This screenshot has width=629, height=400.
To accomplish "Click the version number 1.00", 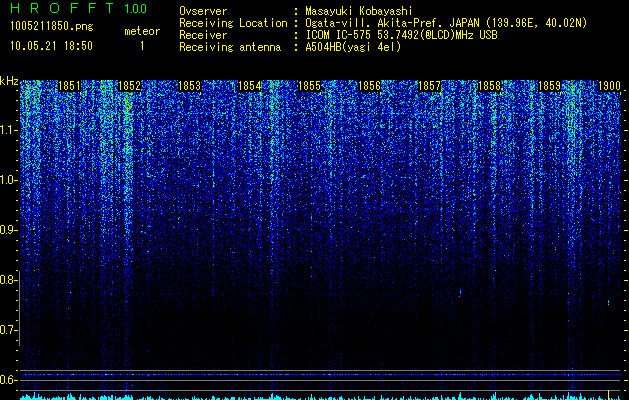I will [136, 8].
